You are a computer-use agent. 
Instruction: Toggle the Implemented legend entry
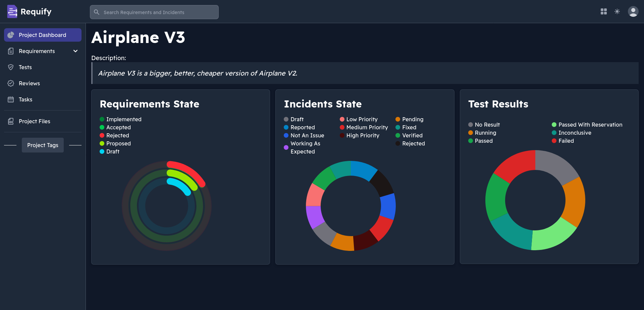tap(123, 119)
